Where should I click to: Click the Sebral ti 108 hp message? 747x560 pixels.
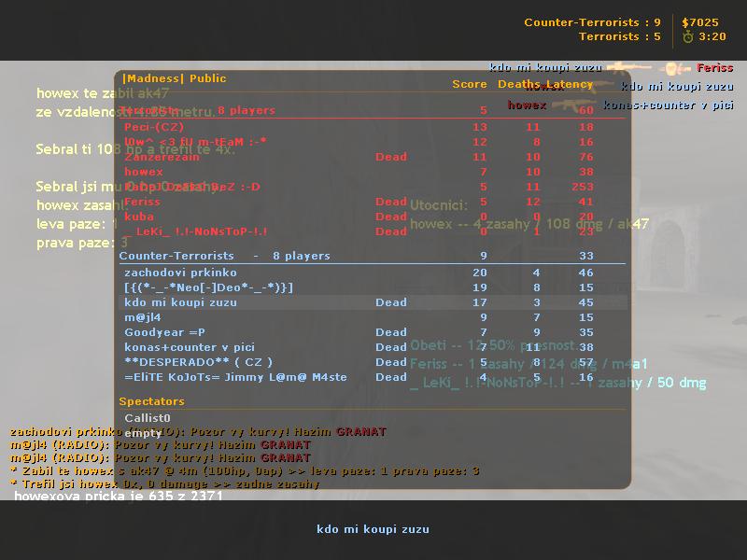pos(135,149)
